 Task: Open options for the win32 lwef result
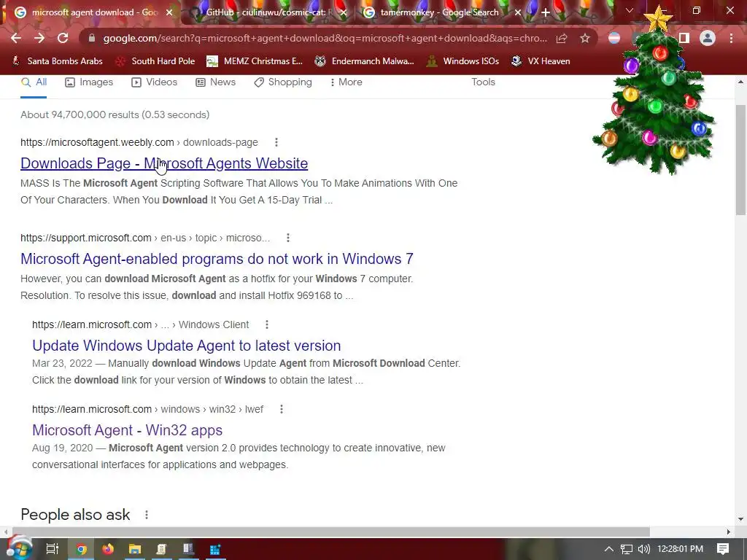(x=282, y=409)
